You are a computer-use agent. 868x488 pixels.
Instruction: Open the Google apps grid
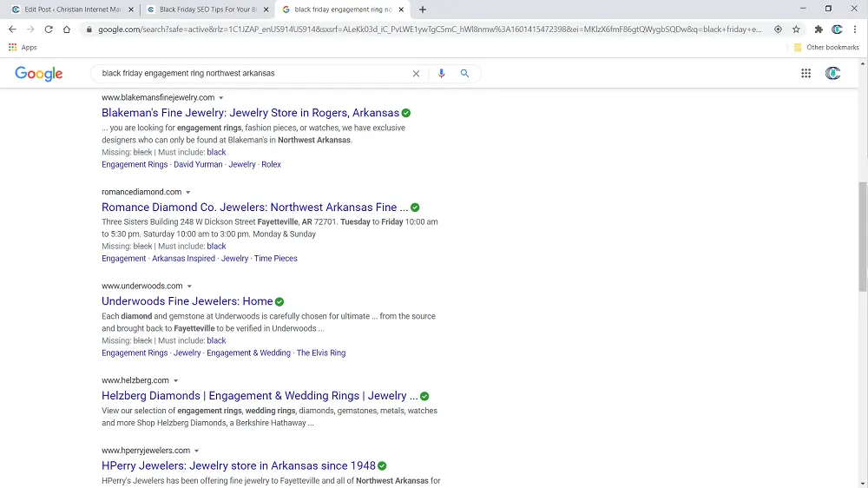[x=806, y=73]
